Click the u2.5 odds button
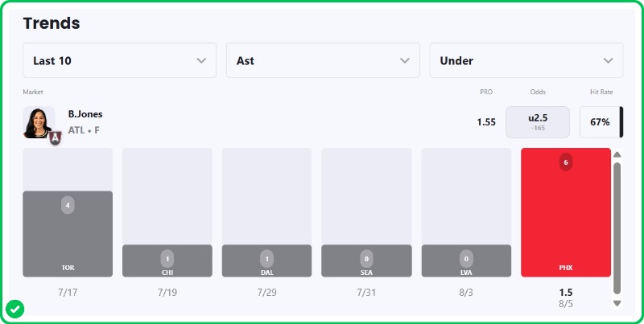This screenshot has height=324, width=644. (x=538, y=122)
